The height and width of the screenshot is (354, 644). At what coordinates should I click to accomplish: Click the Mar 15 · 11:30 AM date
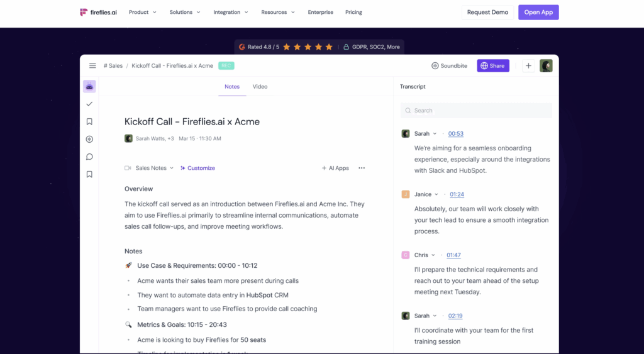[x=199, y=138]
